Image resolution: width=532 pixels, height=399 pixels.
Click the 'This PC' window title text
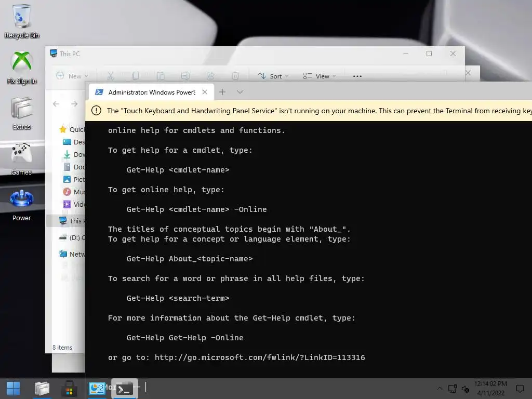click(70, 54)
